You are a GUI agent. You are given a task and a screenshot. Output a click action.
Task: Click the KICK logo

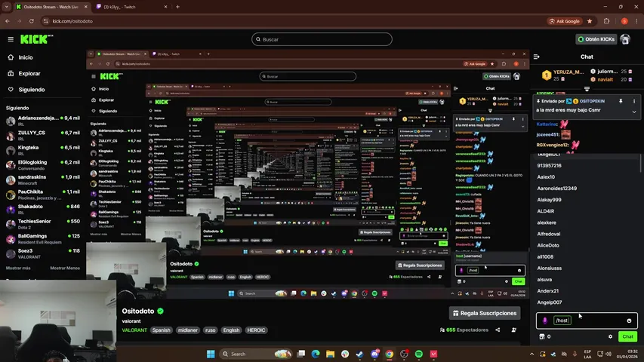36,39
